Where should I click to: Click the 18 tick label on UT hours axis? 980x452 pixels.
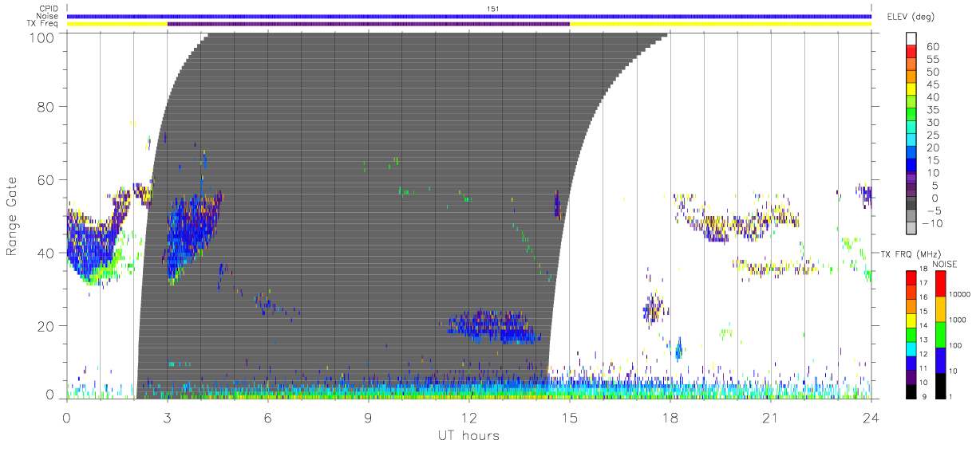point(670,417)
